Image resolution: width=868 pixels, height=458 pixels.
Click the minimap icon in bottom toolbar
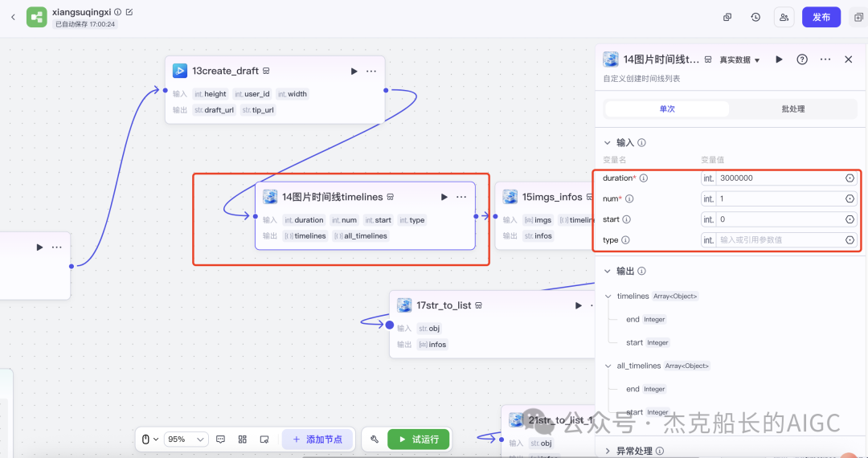[264, 440]
